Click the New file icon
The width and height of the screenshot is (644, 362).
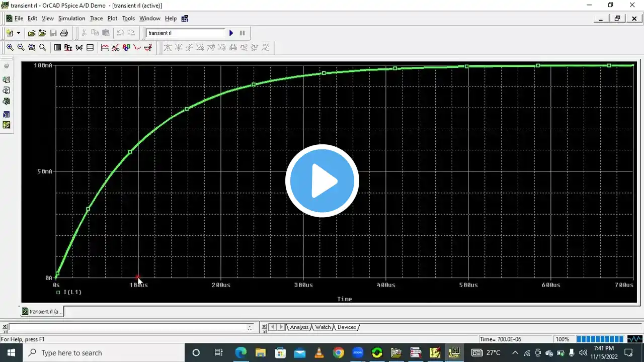pyautogui.click(x=10, y=33)
